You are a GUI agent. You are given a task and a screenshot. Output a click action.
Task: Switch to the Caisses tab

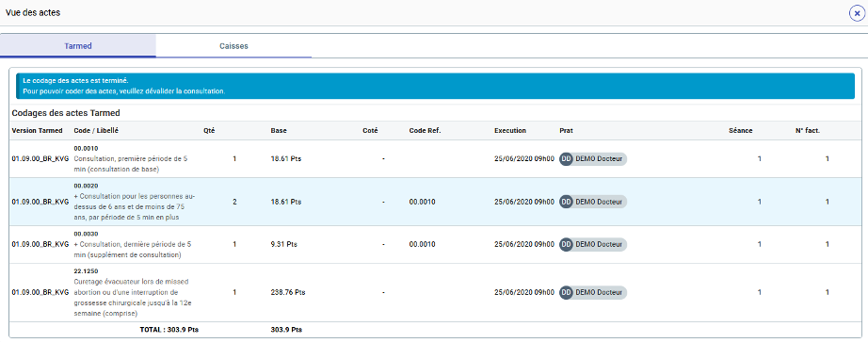point(233,46)
